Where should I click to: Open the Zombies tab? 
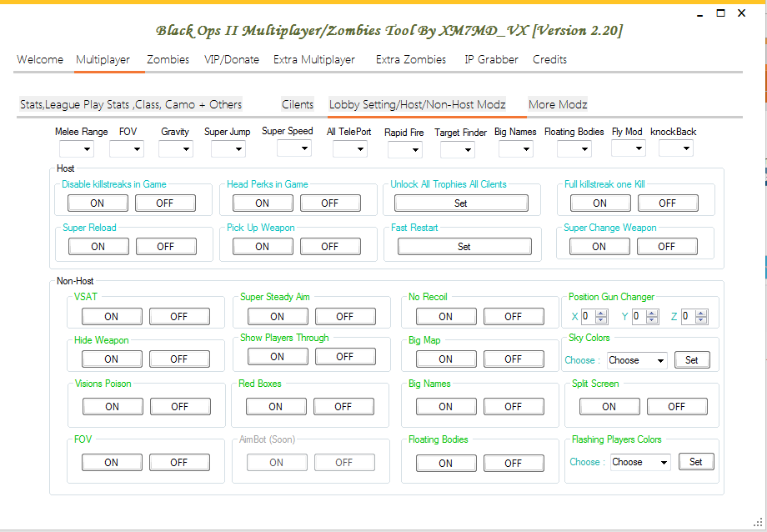tap(168, 60)
